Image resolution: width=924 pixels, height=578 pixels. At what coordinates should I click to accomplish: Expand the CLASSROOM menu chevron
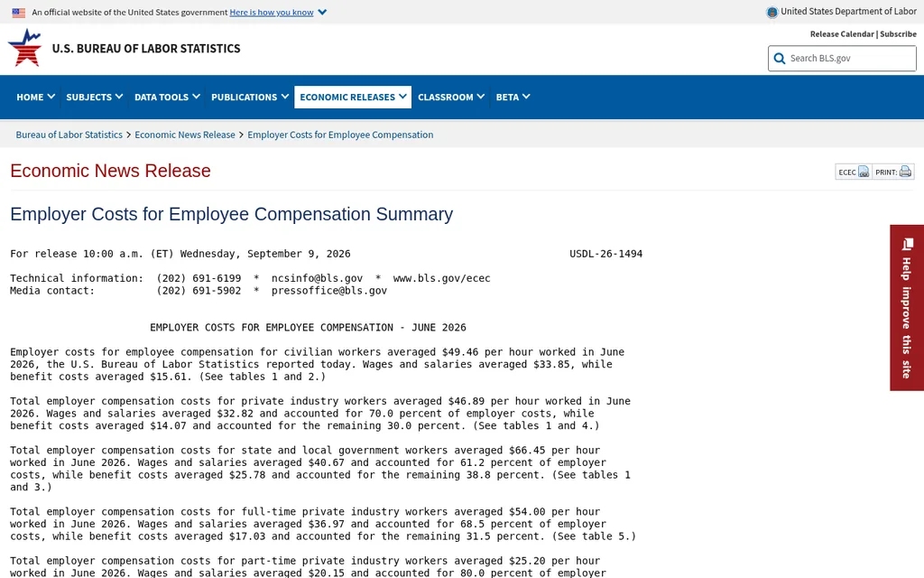(481, 96)
